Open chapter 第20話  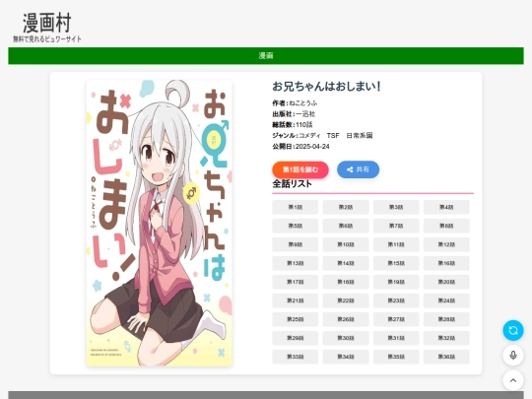click(446, 282)
